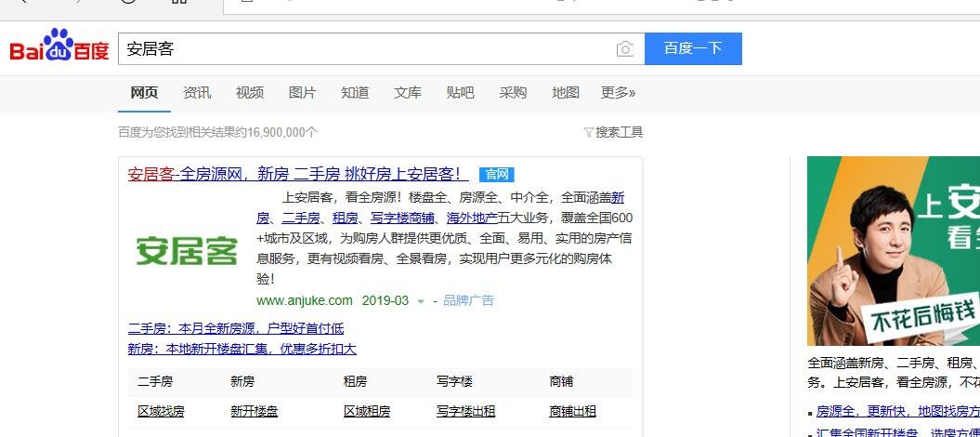Click the green 安居客 logo thumbnail
The width and height of the screenshot is (980, 437).
click(x=187, y=250)
